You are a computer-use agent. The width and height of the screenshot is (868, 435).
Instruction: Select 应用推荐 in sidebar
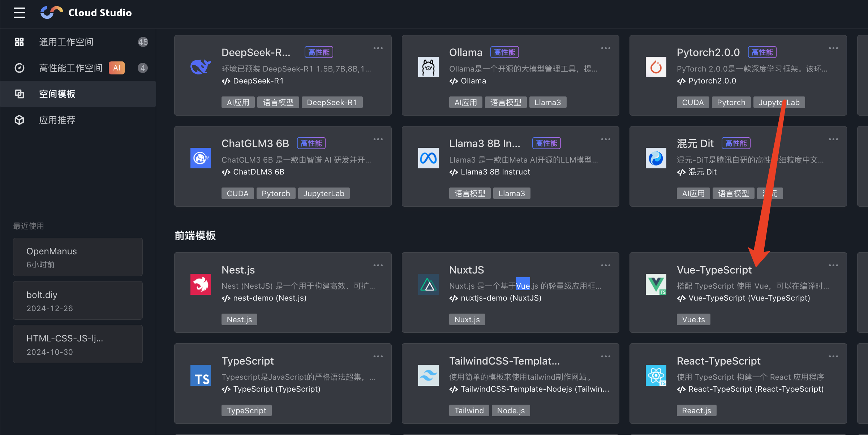[78, 120]
